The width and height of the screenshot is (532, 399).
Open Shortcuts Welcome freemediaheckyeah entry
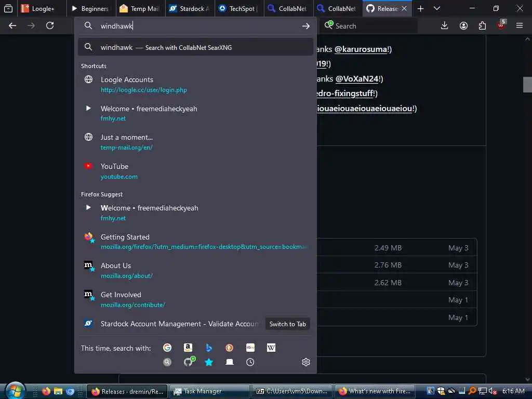coord(196,113)
